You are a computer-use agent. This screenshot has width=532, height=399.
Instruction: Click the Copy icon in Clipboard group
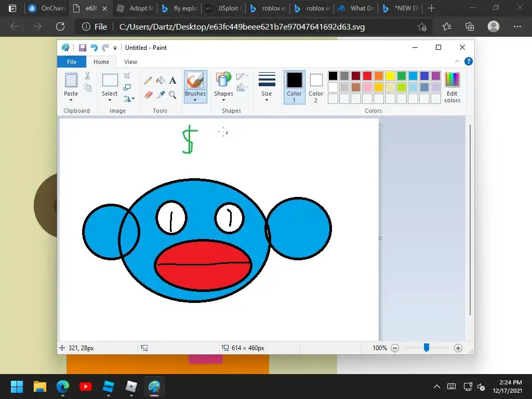click(87, 87)
